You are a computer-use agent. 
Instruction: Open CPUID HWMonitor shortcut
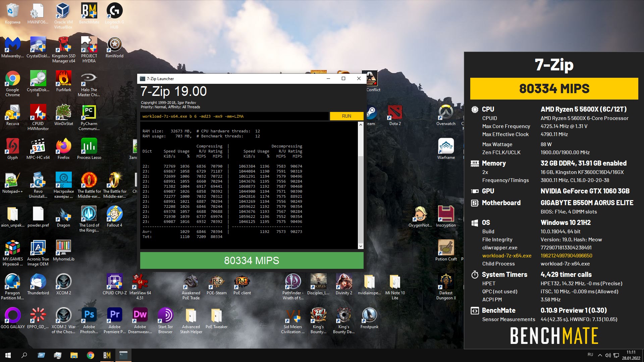(38, 117)
